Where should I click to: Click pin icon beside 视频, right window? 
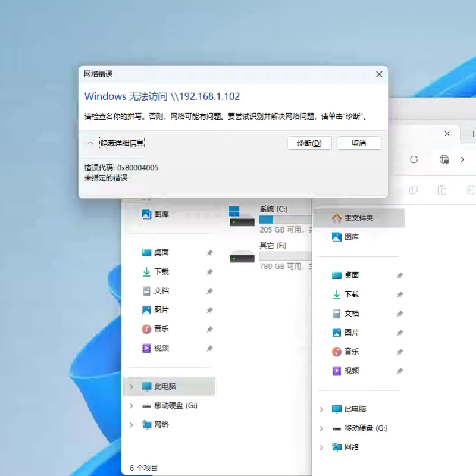click(400, 371)
